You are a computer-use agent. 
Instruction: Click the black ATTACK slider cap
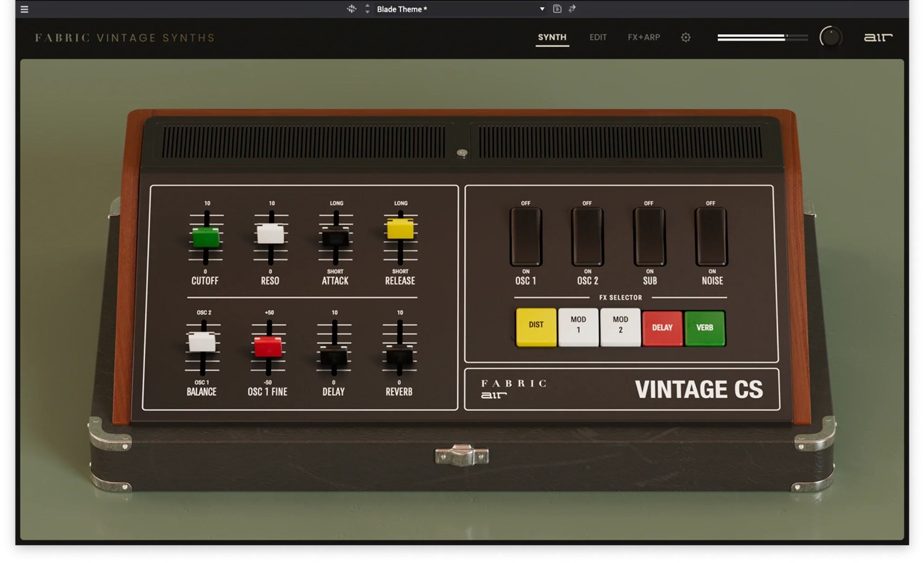[x=335, y=237]
